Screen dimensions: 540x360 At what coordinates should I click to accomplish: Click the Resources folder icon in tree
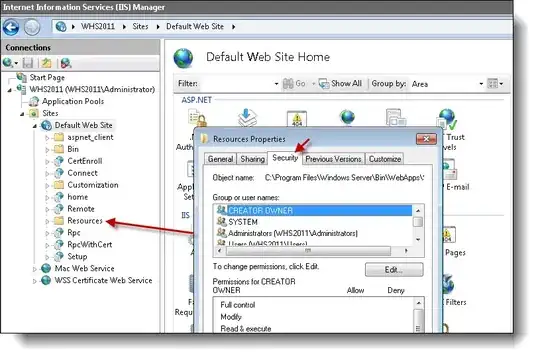[59, 220]
